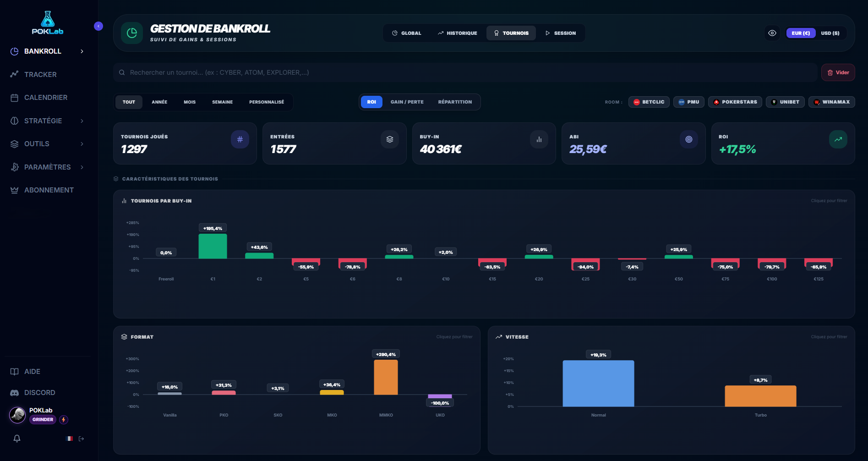Screen dimensions: 868x461
Task: Click the Paramètres gear icon
Action: pyautogui.click(x=15, y=167)
